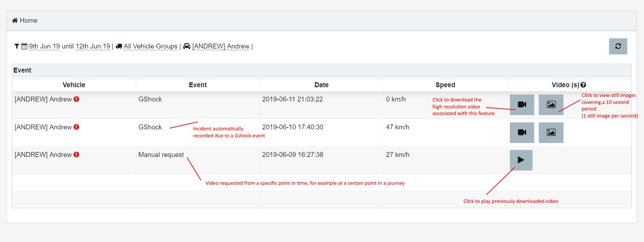The width and height of the screenshot is (644, 242).
Task: Sort by the Speed column header
Action: pyautogui.click(x=445, y=85)
